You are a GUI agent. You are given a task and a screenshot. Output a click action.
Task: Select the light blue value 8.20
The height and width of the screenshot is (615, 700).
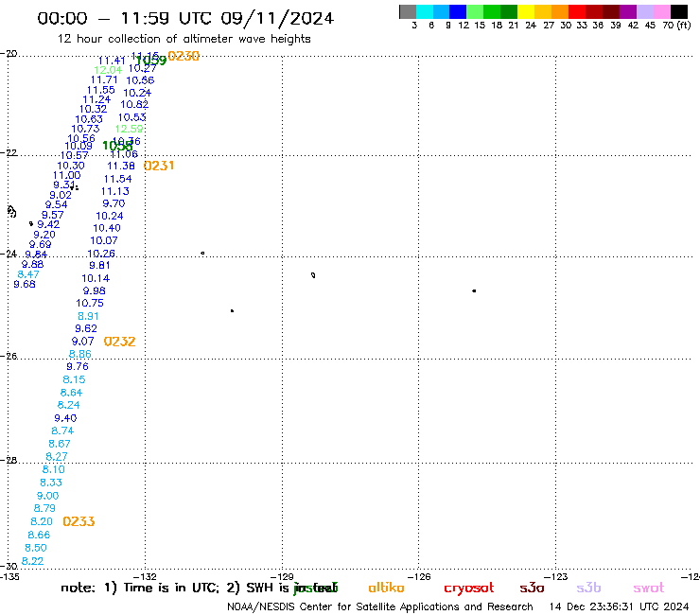pos(42,521)
